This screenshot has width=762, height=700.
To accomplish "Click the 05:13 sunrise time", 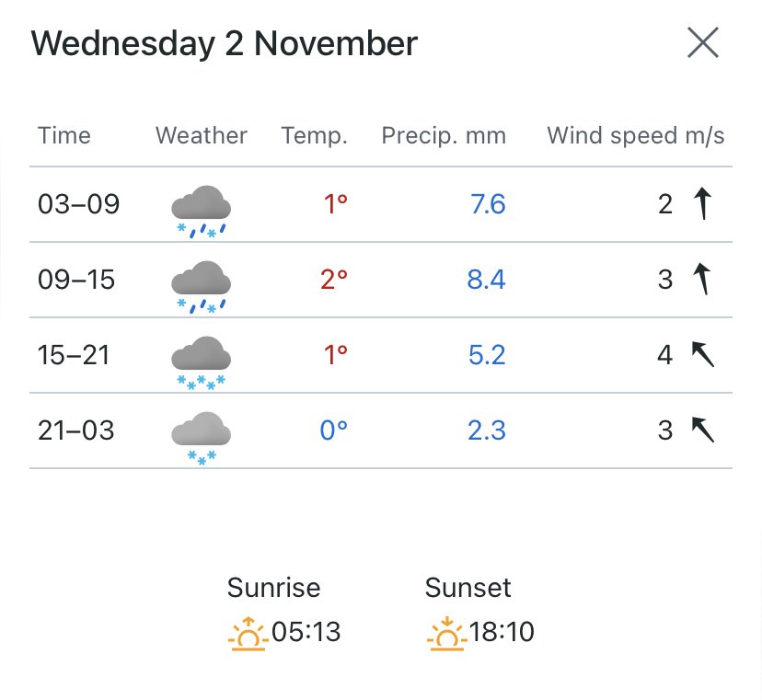I will pos(306,632).
